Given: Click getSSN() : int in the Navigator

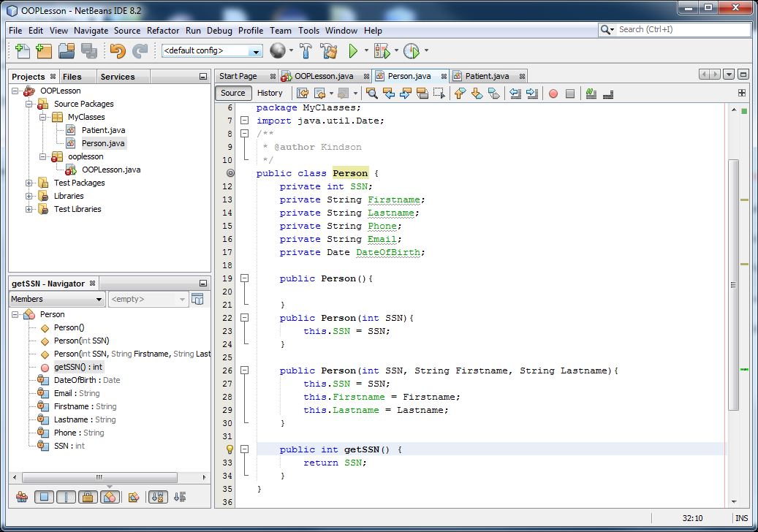Looking at the screenshot, I should pyautogui.click(x=78, y=367).
